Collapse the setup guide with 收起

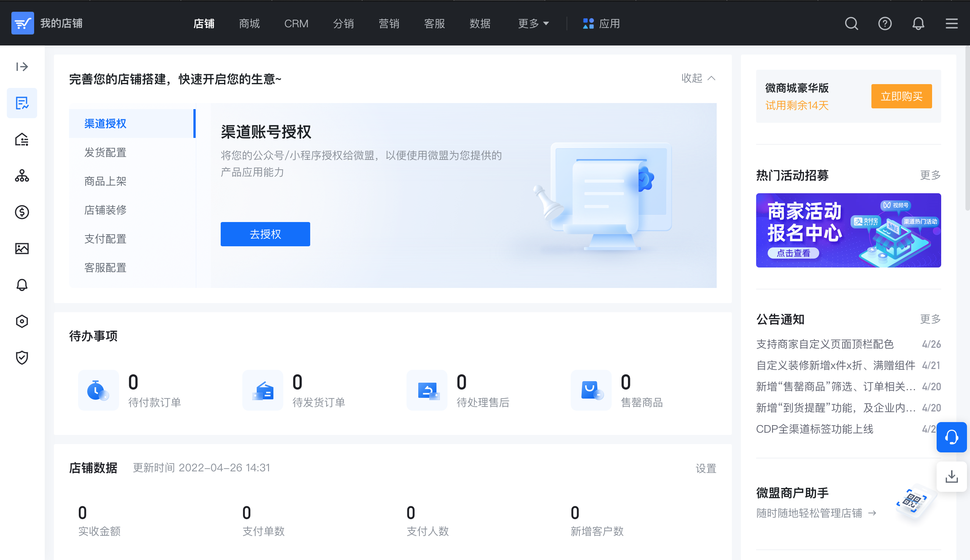(x=698, y=78)
